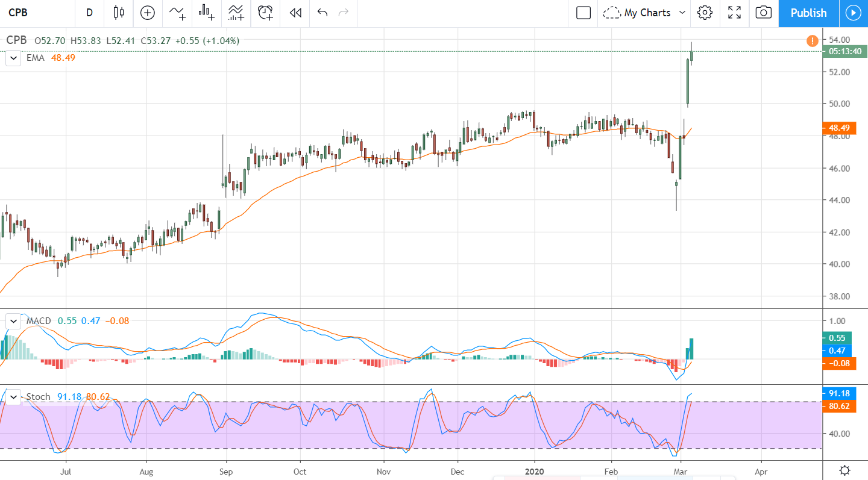Create an alert with the alarm clock icon
Screen dimensions: 868x480
[265, 13]
